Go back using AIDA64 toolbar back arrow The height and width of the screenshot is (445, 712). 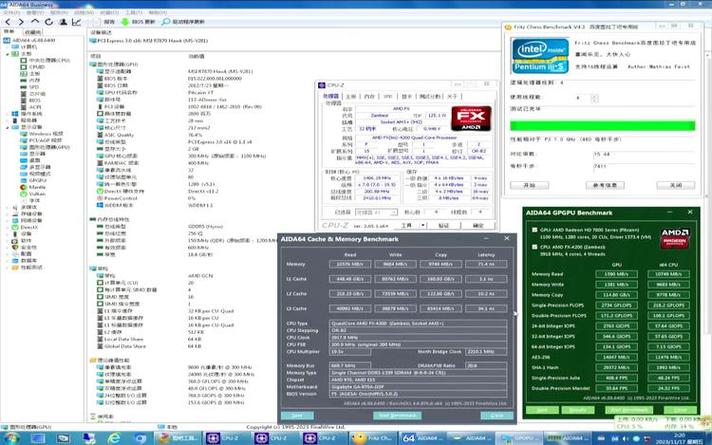(x=8, y=22)
